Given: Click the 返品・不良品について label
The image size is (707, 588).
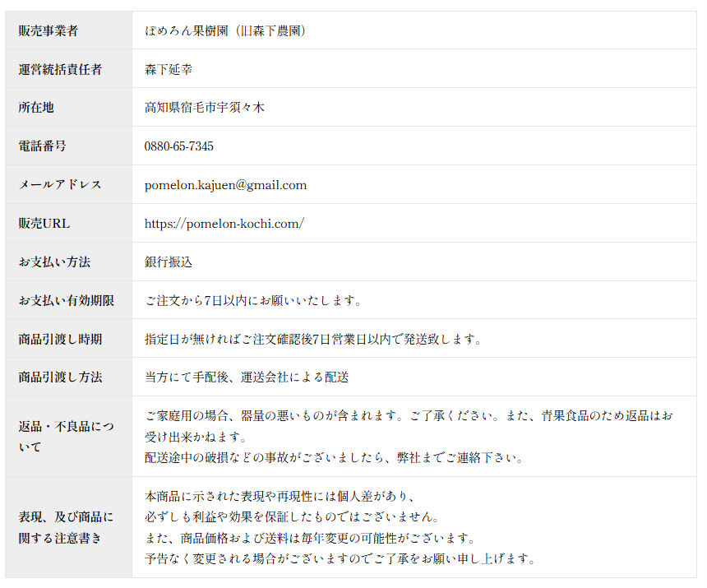Looking at the screenshot, I should 66,437.
